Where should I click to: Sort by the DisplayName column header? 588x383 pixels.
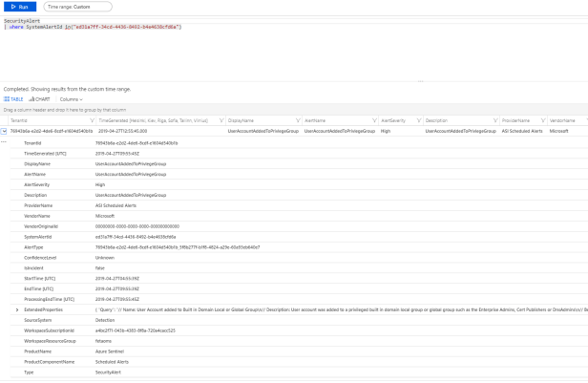[x=241, y=120]
